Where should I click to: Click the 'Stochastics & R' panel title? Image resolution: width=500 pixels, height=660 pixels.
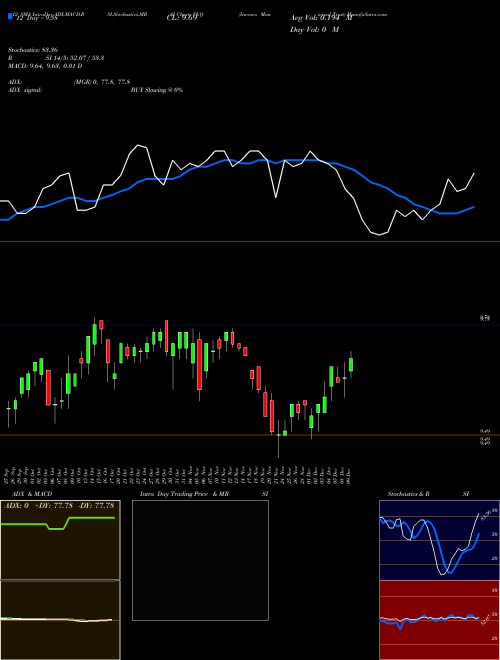click(409, 494)
